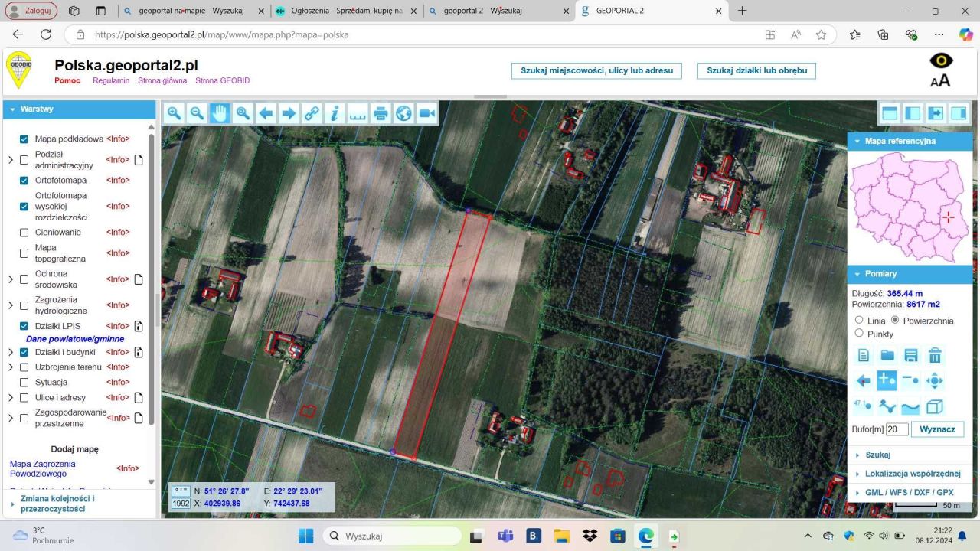
Task: Switch to Ogłoszenia browser tab
Action: (346, 11)
